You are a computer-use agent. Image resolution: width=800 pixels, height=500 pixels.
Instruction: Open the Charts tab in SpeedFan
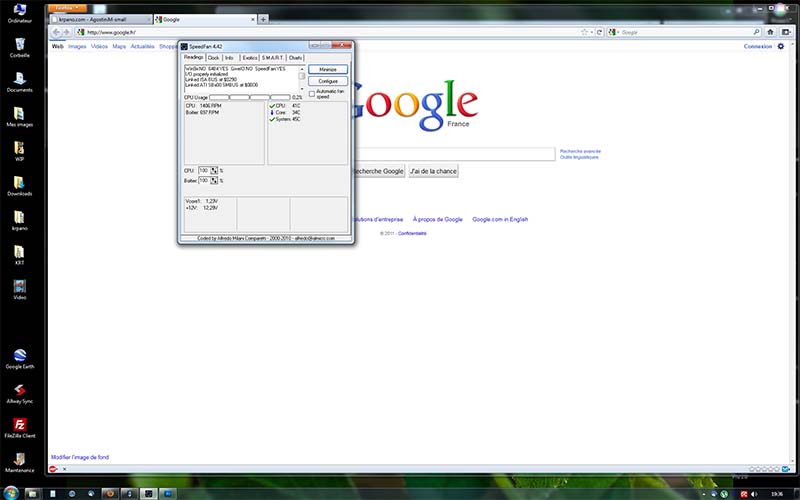click(296, 58)
